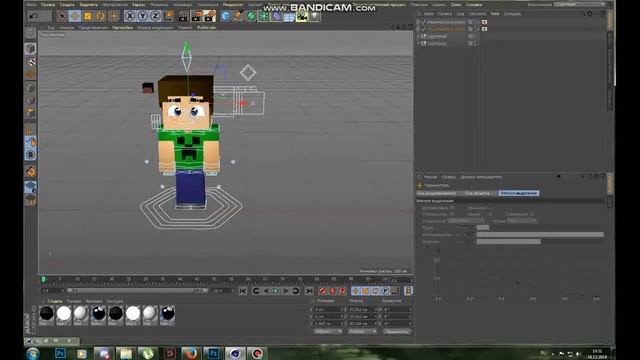Select the Modeling Axis tab in attributes
This screenshot has width=640, height=360.
pos(436,193)
